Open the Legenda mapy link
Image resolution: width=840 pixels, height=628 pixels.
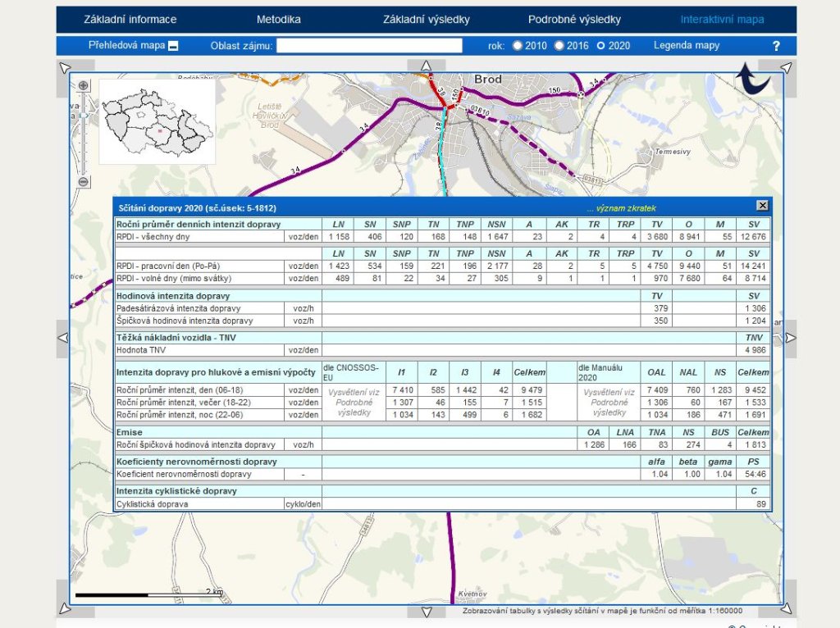[686, 46]
